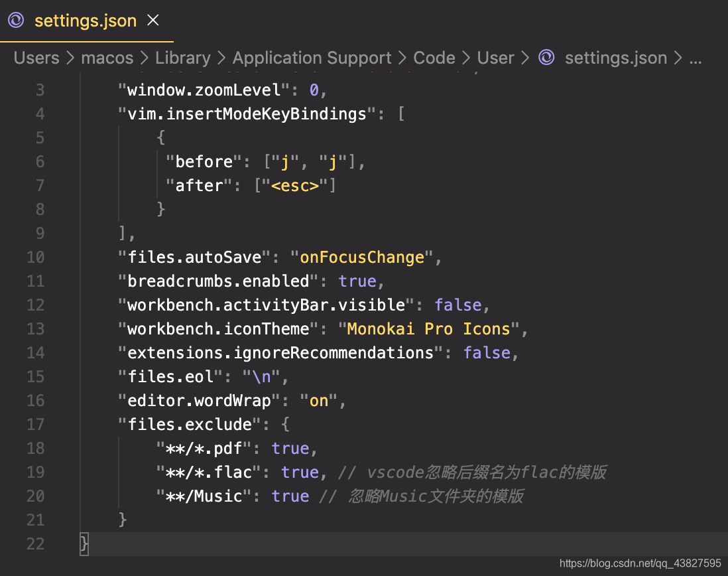The height and width of the screenshot is (576, 728).
Task: Open the CSDN blog watermark link
Action: tap(640, 563)
